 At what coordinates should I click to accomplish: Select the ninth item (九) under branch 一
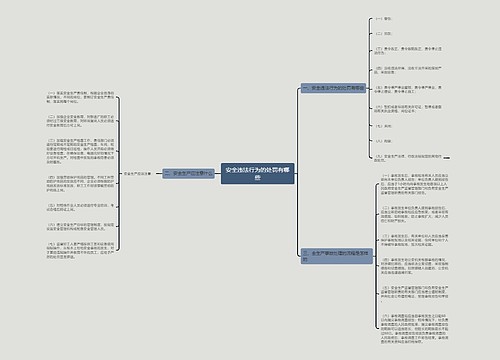click(x=408, y=158)
